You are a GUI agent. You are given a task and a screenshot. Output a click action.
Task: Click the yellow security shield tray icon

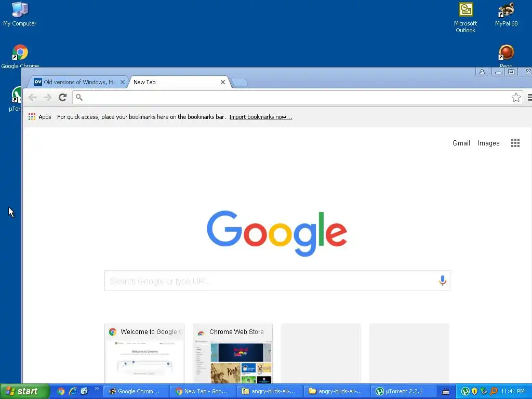click(x=475, y=392)
